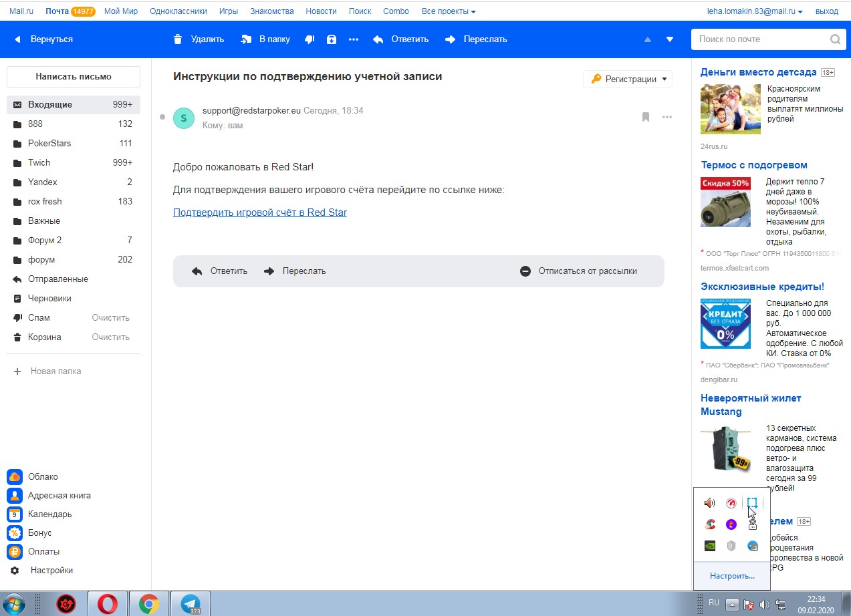Open Telegram from the taskbar
This screenshot has height=616, width=851.
(191, 604)
